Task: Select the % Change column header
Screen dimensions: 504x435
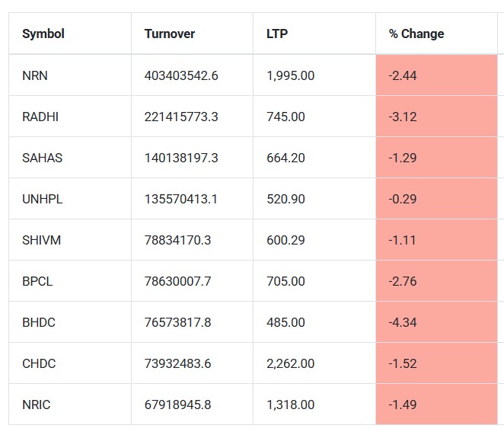Action: click(x=416, y=34)
